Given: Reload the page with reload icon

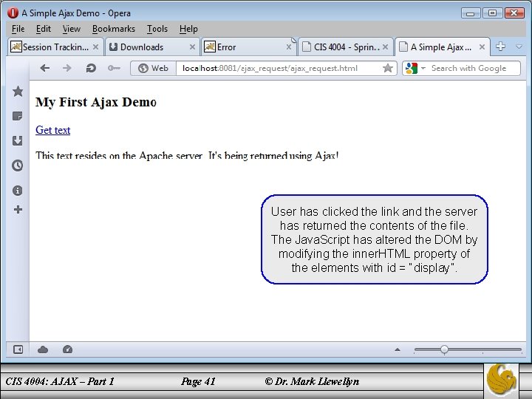Looking at the screenshot, I should [x=91, y=68].
